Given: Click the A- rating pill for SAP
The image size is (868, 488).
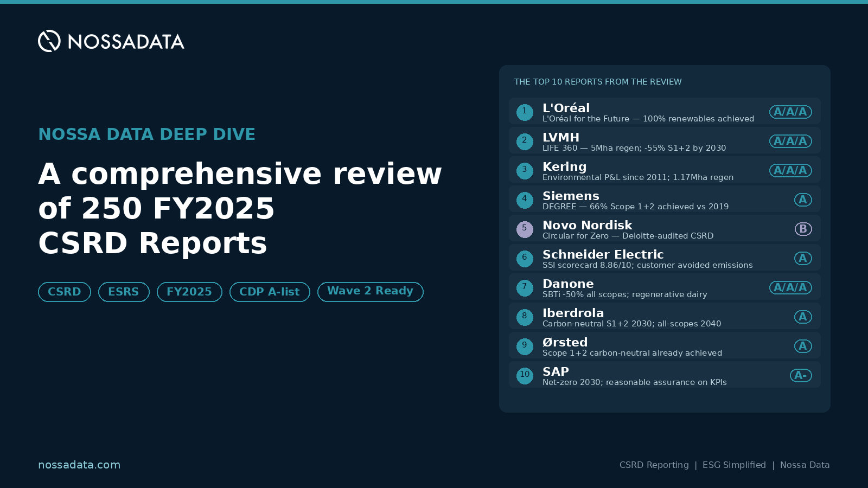Looking at the screenshot, I should coord(801,376).
